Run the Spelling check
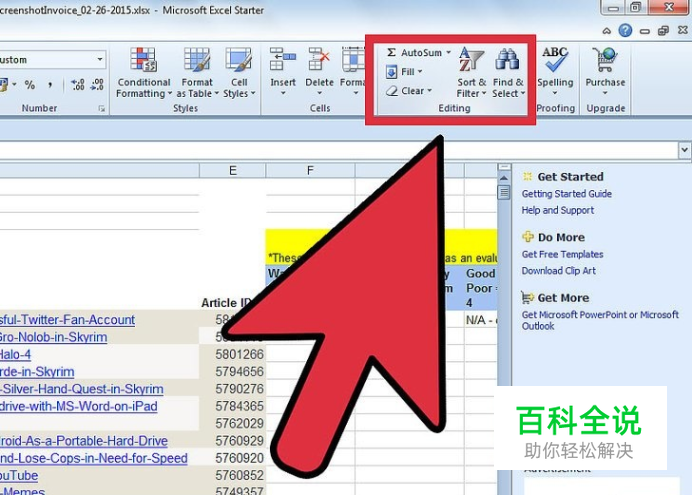This screenshot has width=692, height=495. click(x=555, y=66)
